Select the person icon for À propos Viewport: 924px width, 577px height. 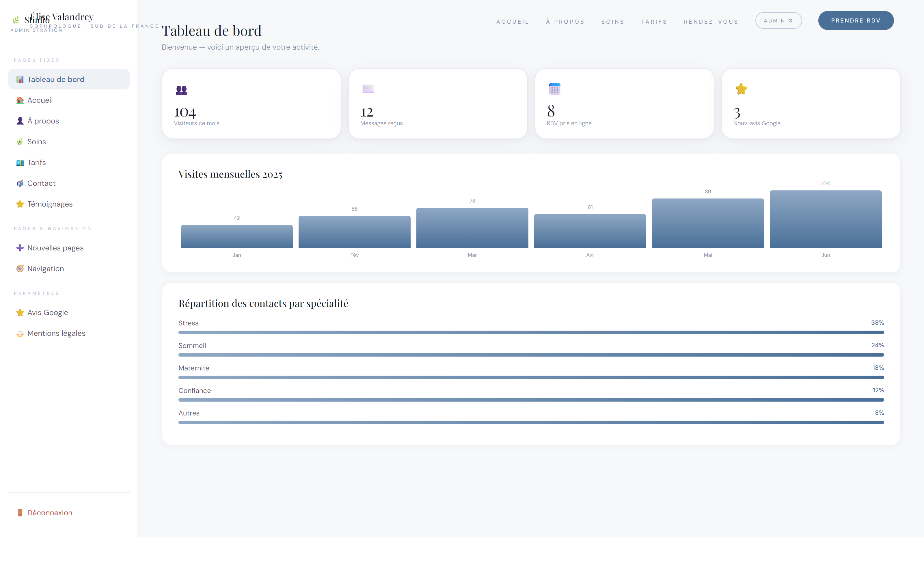coord(20,121)
